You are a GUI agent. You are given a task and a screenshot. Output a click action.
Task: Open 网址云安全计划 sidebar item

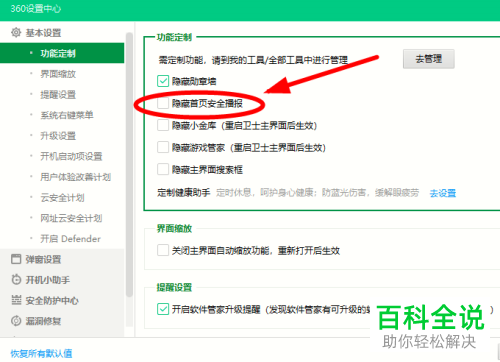71,218
